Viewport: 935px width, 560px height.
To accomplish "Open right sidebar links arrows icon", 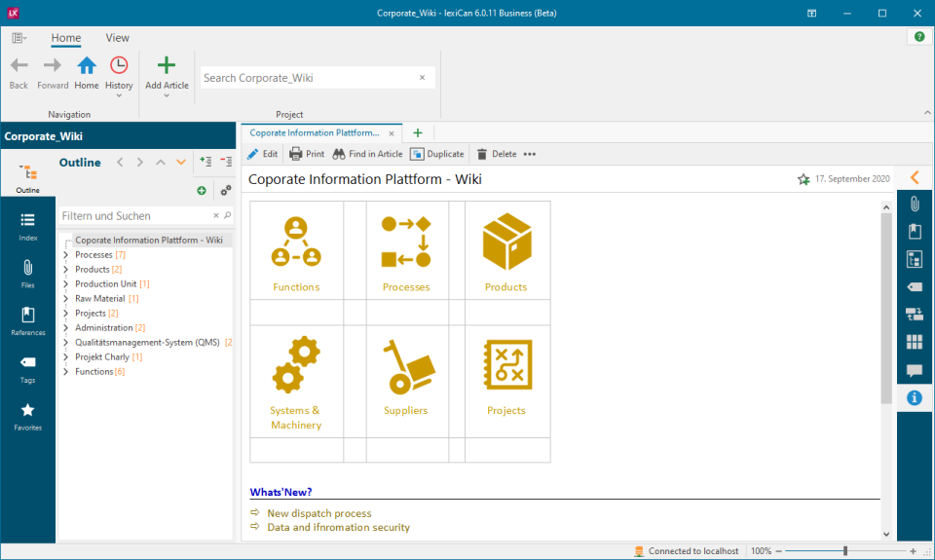I will pyautogui.click(x=915, y=315).
